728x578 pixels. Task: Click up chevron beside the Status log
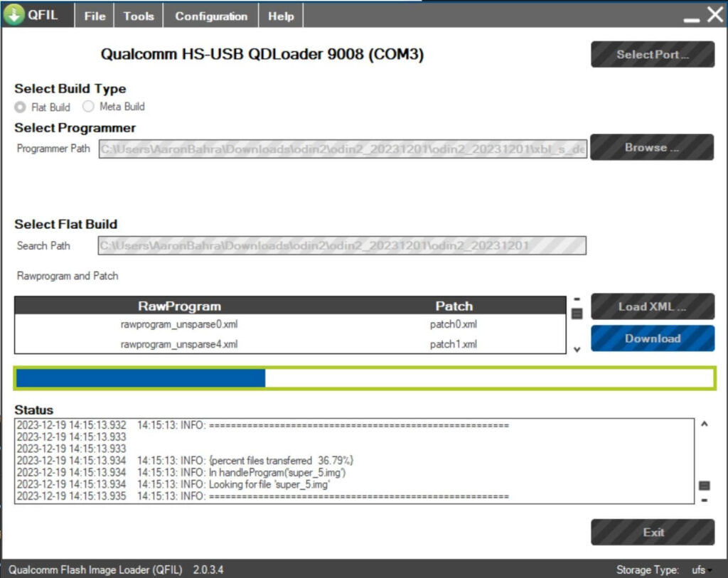[705, 424]
